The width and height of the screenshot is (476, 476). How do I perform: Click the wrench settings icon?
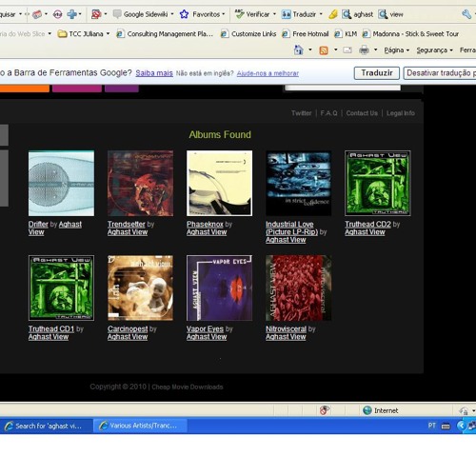pyautogui.click(x=466, y=14)
